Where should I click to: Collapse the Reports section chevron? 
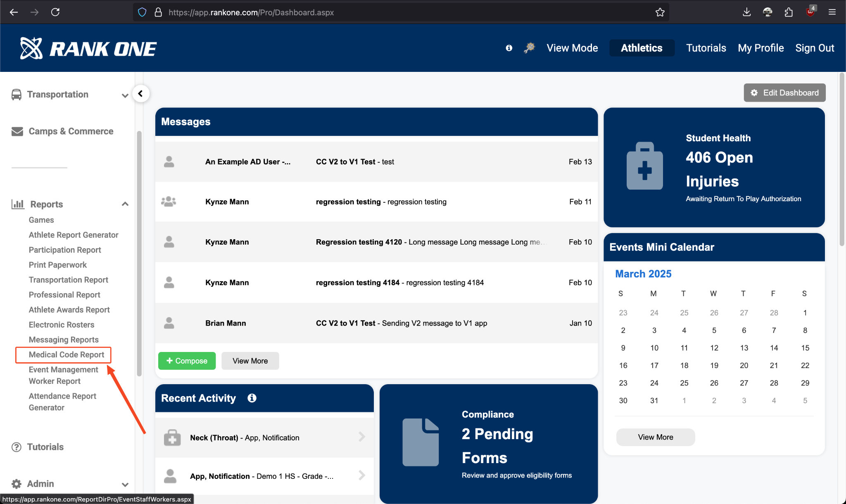point(125,204)
